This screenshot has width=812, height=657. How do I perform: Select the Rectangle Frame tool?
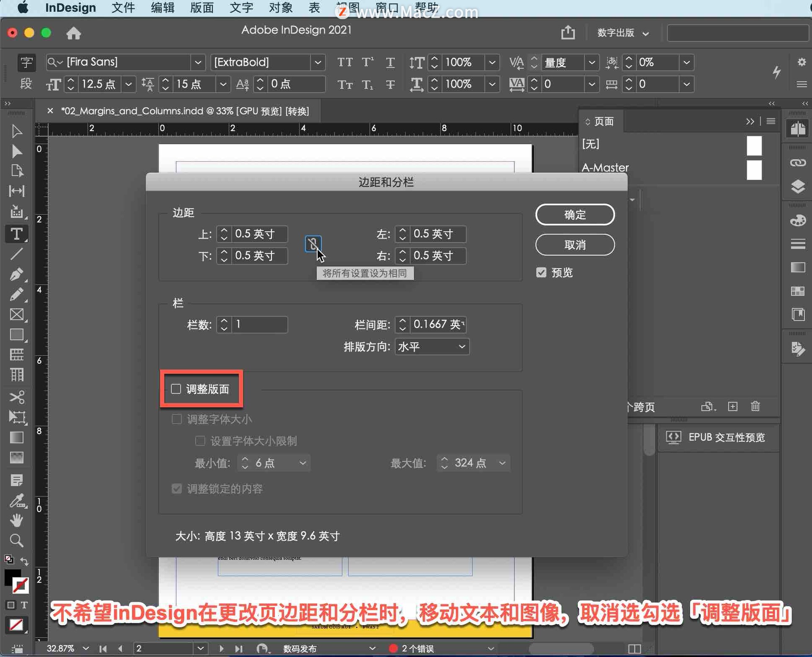click(16, 314)
